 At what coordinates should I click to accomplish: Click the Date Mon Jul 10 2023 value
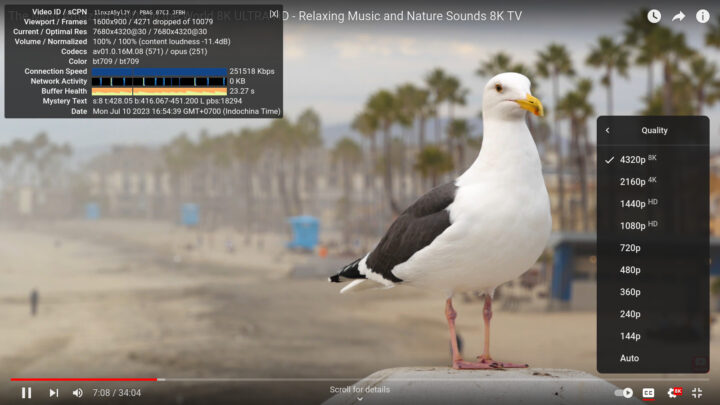tap(186, 111)
